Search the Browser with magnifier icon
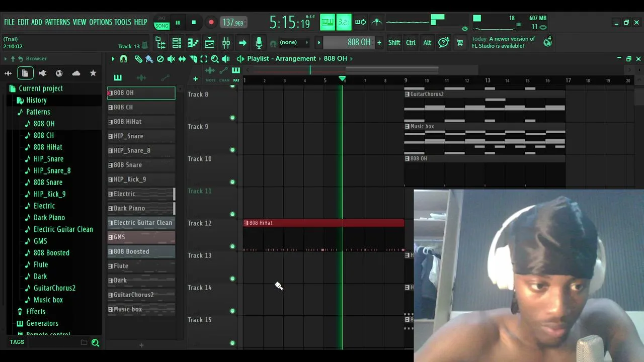This screenshot has height=362, width=644. tap(95, 343)
